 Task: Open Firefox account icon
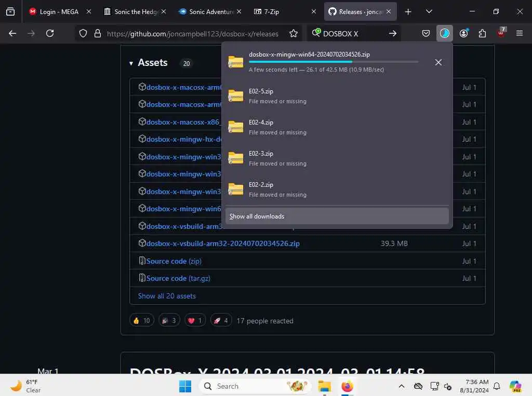tap(464, 33)
